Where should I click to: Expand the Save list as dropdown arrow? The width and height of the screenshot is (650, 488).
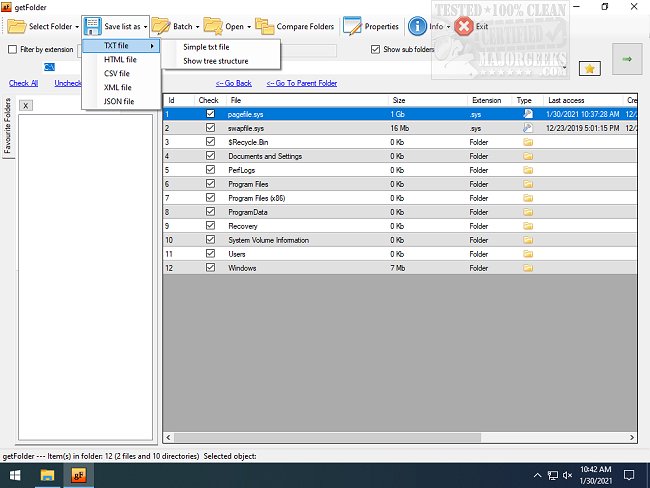coord(146,27)
